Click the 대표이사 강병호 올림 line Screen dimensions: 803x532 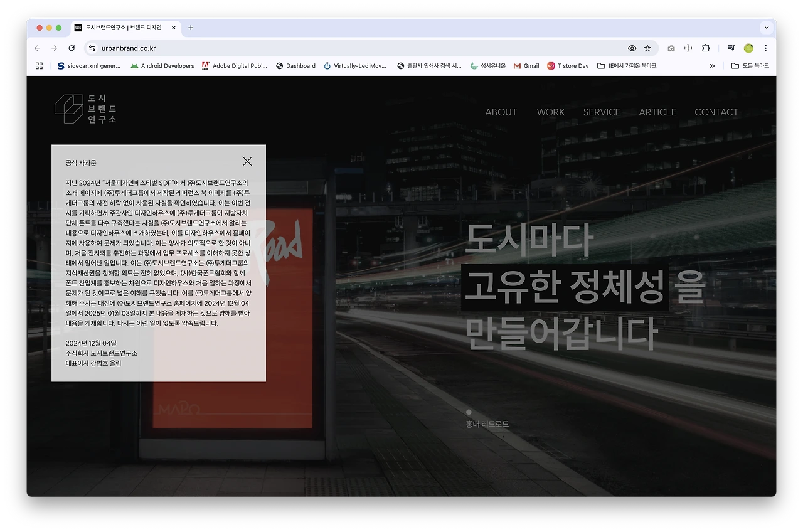point(93,363)
